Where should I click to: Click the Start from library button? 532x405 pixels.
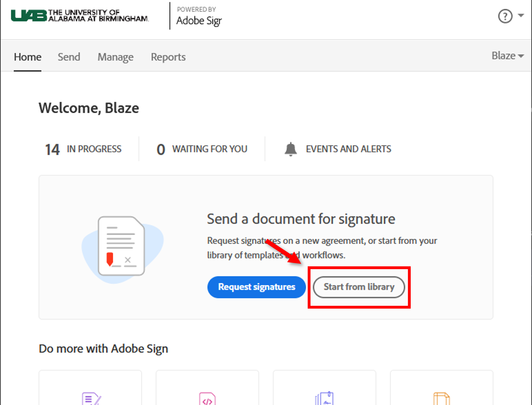click(359, 287)
